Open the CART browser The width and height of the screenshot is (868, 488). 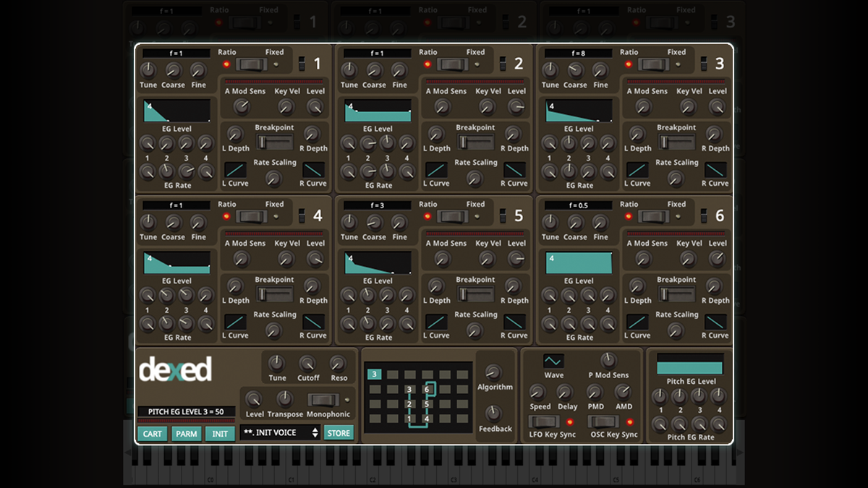click(x=152, y=432)
